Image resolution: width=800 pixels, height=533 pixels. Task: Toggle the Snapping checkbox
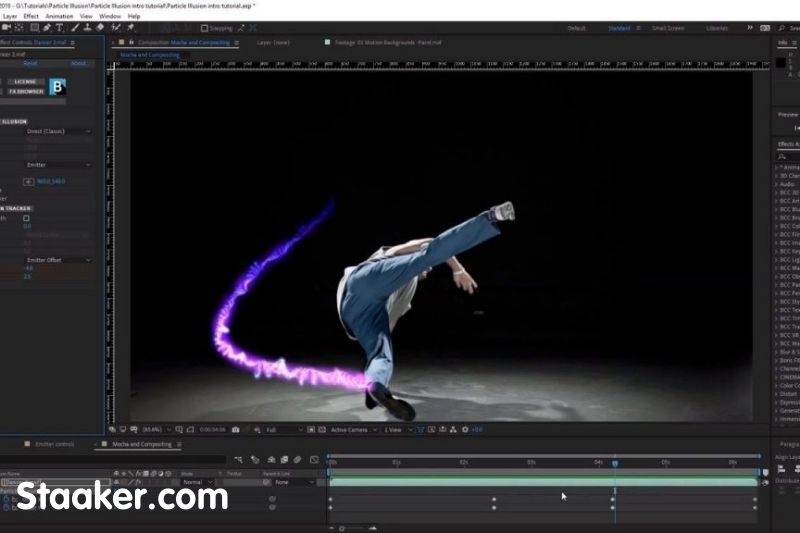[x=205, y=28]
